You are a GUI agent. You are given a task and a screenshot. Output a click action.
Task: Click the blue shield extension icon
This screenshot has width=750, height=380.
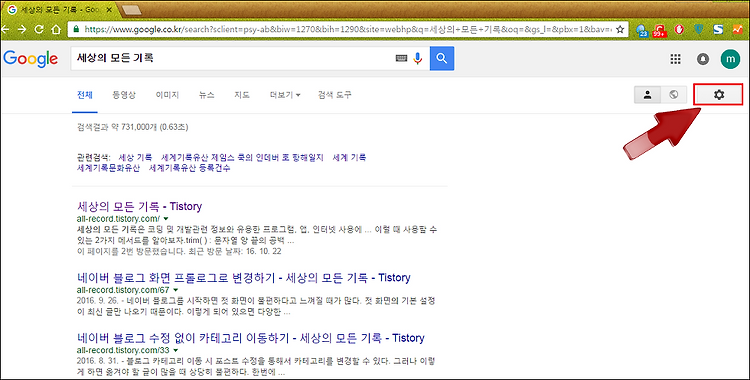pos(698,29)
